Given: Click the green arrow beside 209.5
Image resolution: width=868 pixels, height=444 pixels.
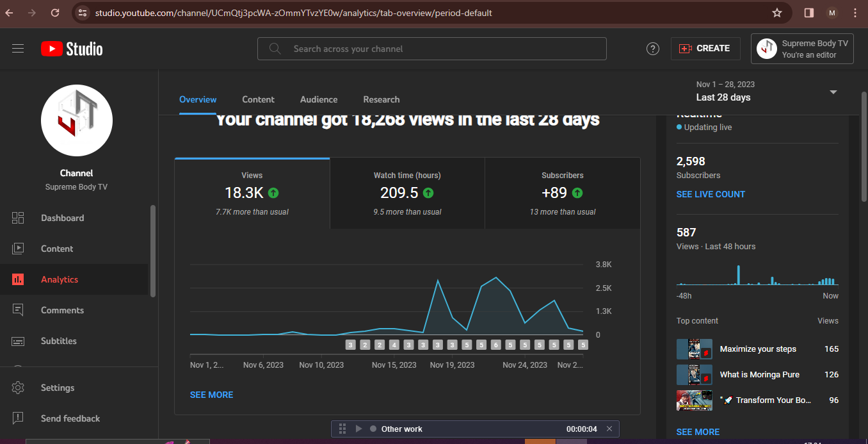Looking at the screenshot, I should click(x=428, y=193).
